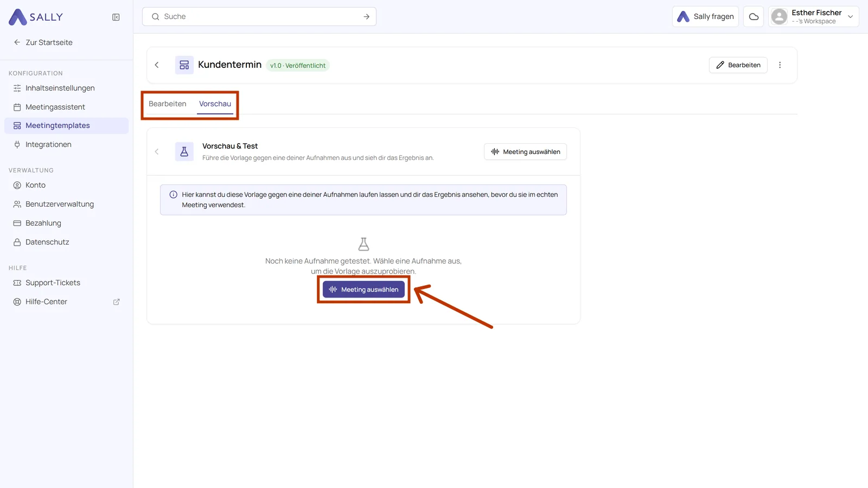This screenshot has height=488, width=868.
Task: Click the purple Meeting auswählen button
Action: (363, 290)
